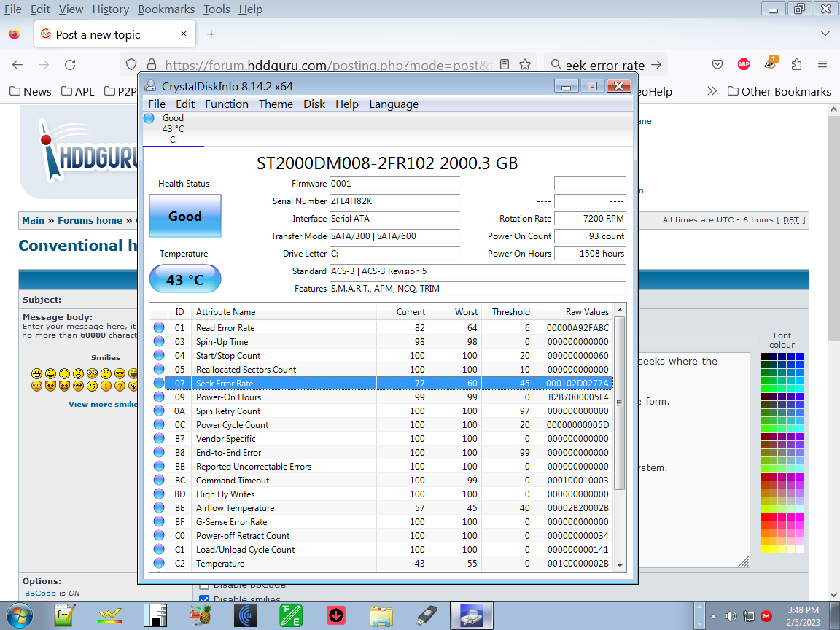840x630 pixels.
Task: Go back in Firefox
Action: point(17,65)
